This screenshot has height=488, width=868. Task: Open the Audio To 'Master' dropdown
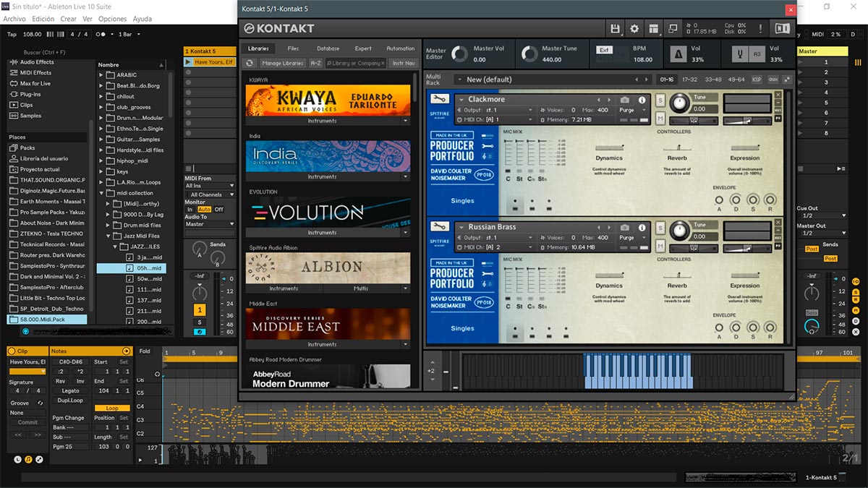tap(210, 224)
